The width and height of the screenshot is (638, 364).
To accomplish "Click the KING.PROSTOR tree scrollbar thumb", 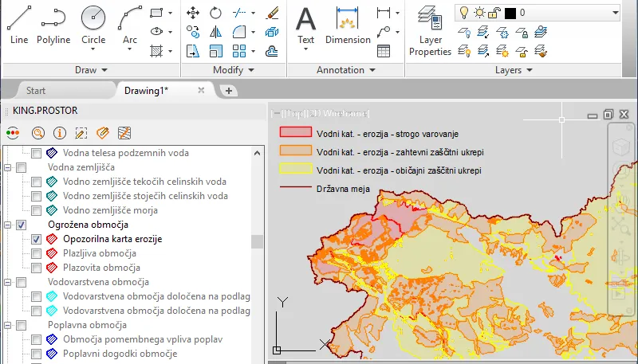I will click(256, 241).
